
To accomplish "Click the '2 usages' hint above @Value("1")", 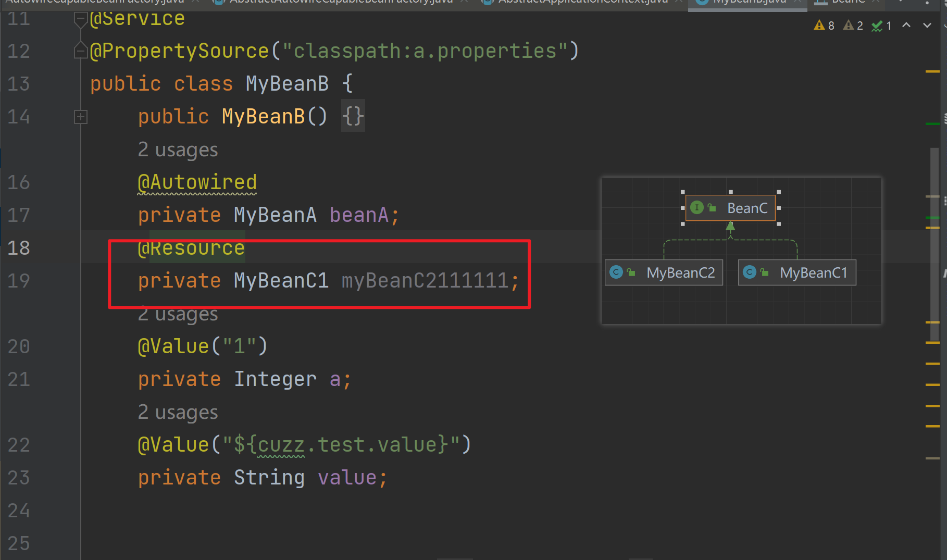I will click(x=178, y=314).
